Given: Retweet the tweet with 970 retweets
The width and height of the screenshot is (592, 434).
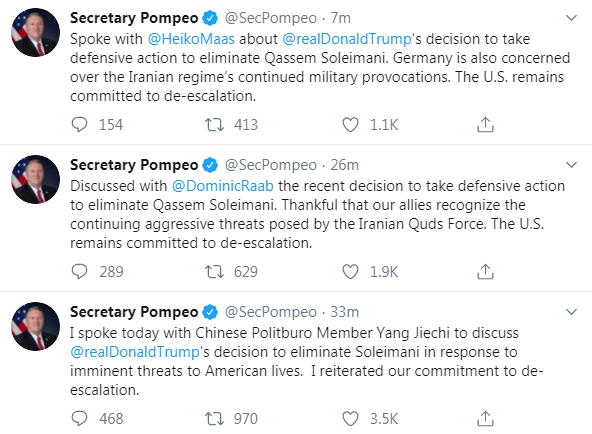Looking at the screenshot, I should point(214,419).
